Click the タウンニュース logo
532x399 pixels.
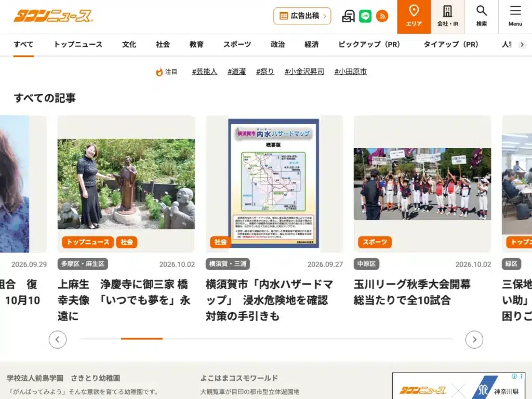pyautogui.click(x=53, y=16)
